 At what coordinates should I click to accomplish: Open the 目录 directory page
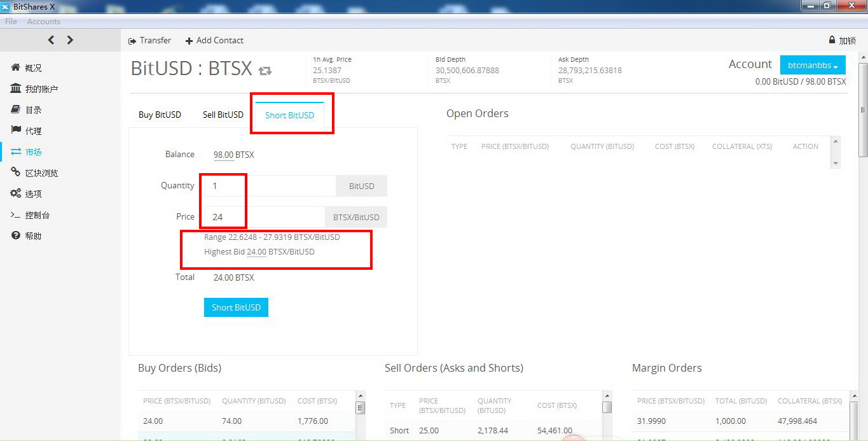pos(33,110)
